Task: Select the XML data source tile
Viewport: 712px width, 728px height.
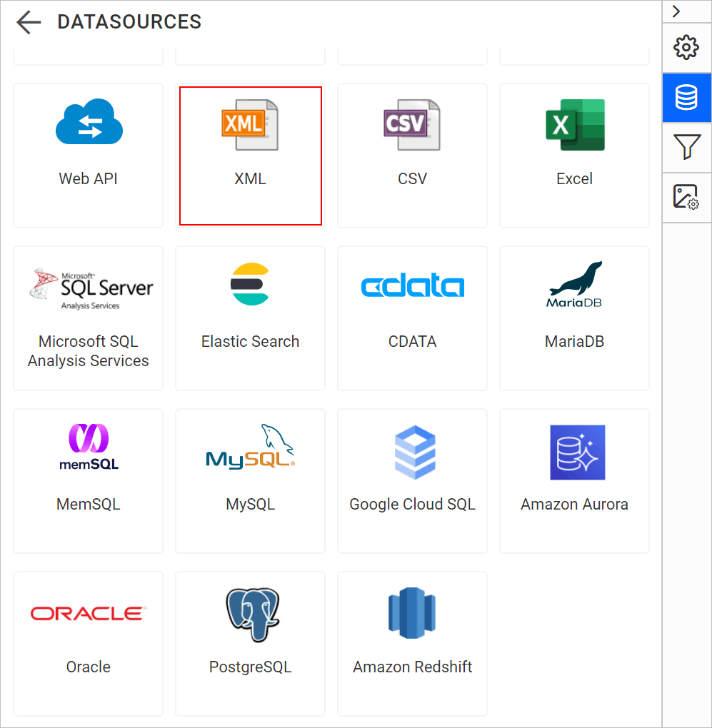Action: click(x=251, y=156)
